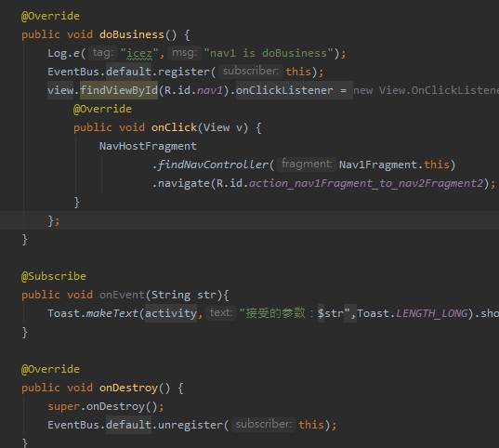Click the tag: parameter hint
Image resolution: width=499 pixels, height=448 pixels.
103,53
